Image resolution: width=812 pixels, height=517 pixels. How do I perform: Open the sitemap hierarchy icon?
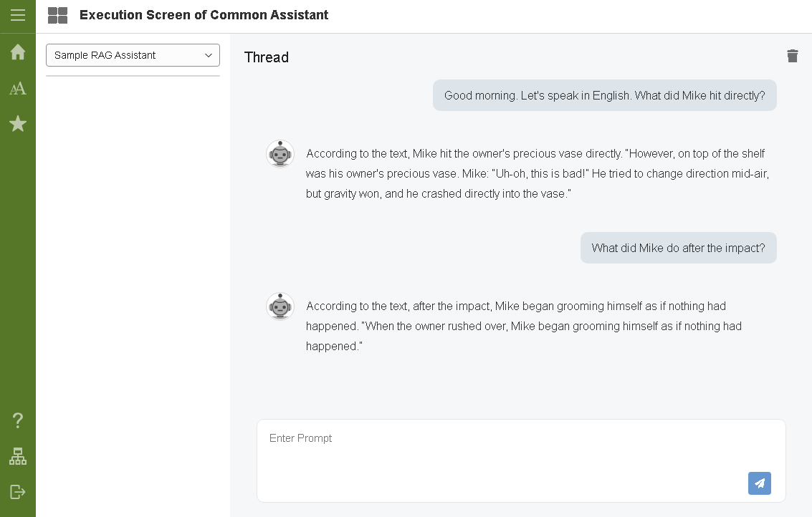[x=18, y=456]
